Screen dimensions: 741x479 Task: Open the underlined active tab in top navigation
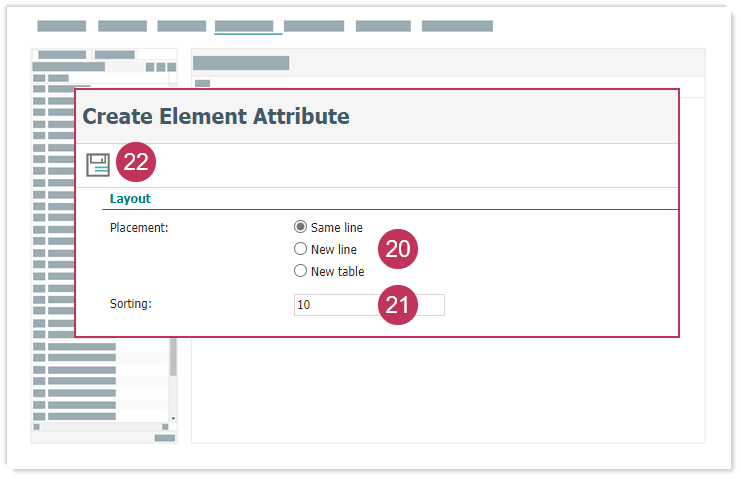243,26
